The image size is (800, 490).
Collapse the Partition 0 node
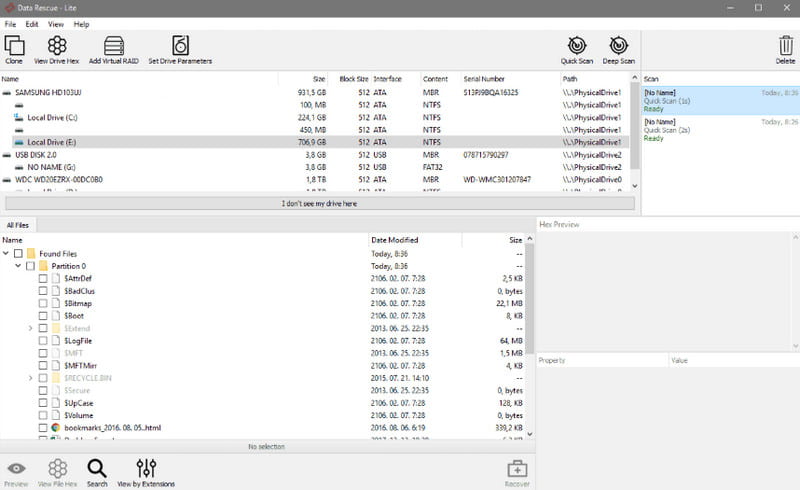pos(18,266)
